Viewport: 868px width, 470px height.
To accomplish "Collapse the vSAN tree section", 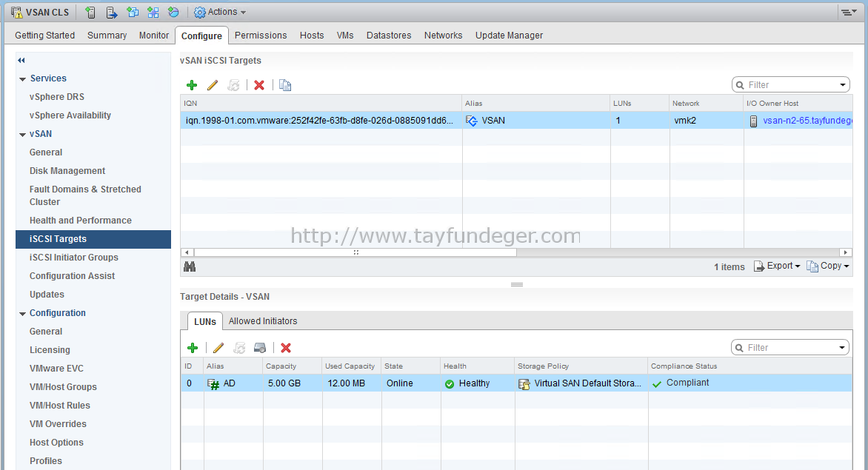I will 23,135.
